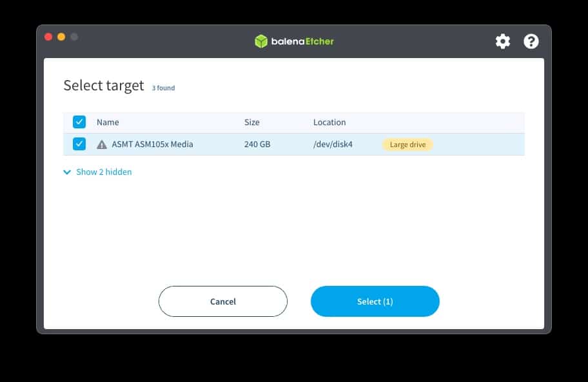The image size is (588, 382).
Task: Click the 3 found count label
Action: [x=163, y=88]
